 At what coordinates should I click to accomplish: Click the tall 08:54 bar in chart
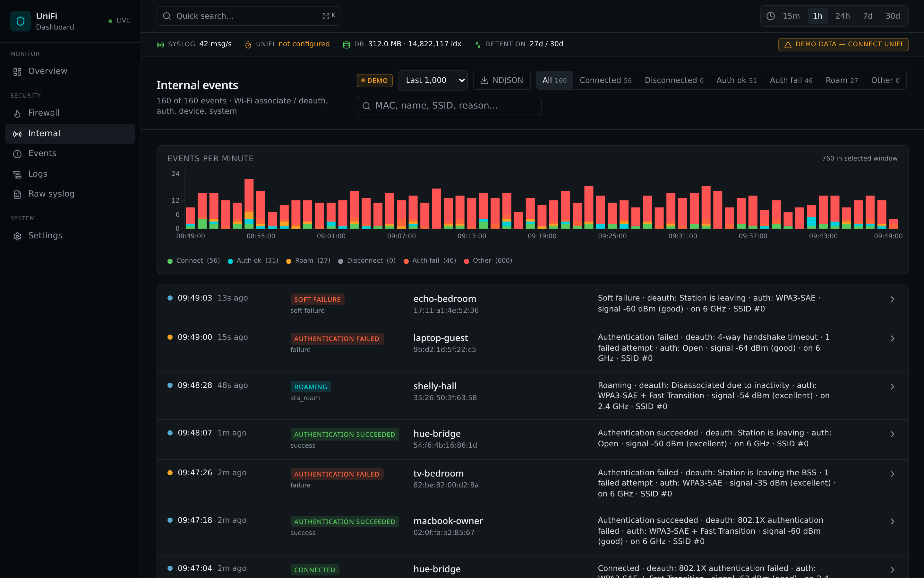pyautogui.click(x=249, y=204)
